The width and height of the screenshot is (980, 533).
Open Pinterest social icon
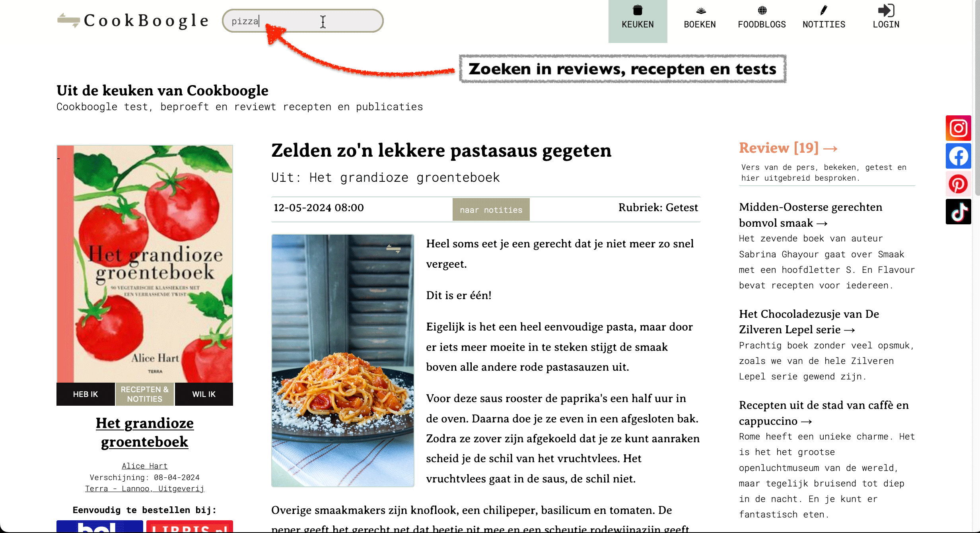pyautogui.click(x=958, y=184)
